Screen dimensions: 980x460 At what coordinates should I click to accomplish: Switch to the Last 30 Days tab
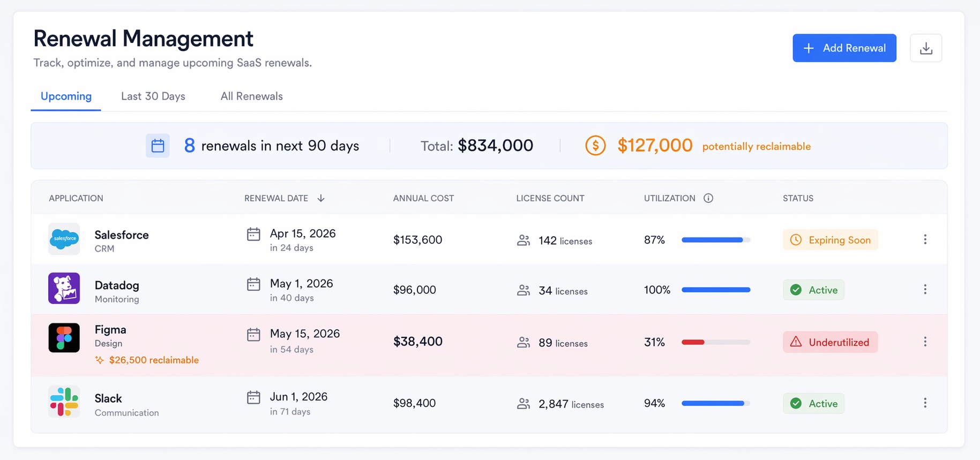coord(153,96)
